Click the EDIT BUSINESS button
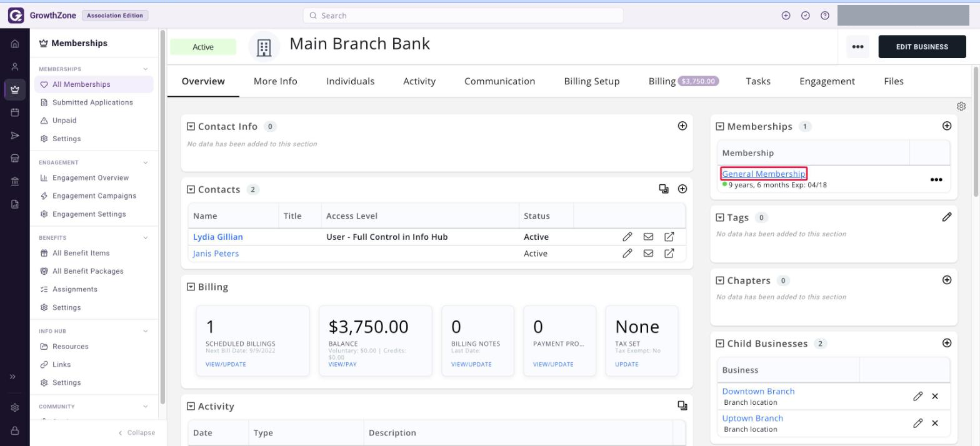The image size is (980, 446). [922, 47]
